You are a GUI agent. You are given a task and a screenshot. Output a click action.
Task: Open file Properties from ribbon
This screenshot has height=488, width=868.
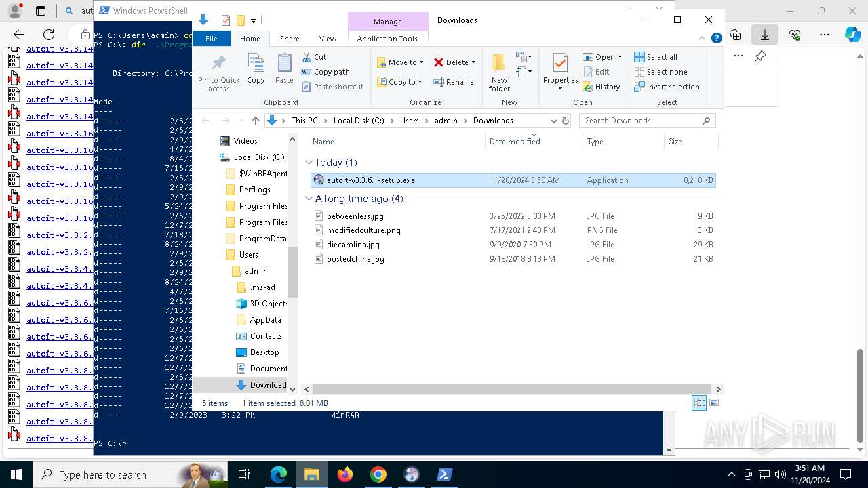pyautogui.click(x=560, y=72)
